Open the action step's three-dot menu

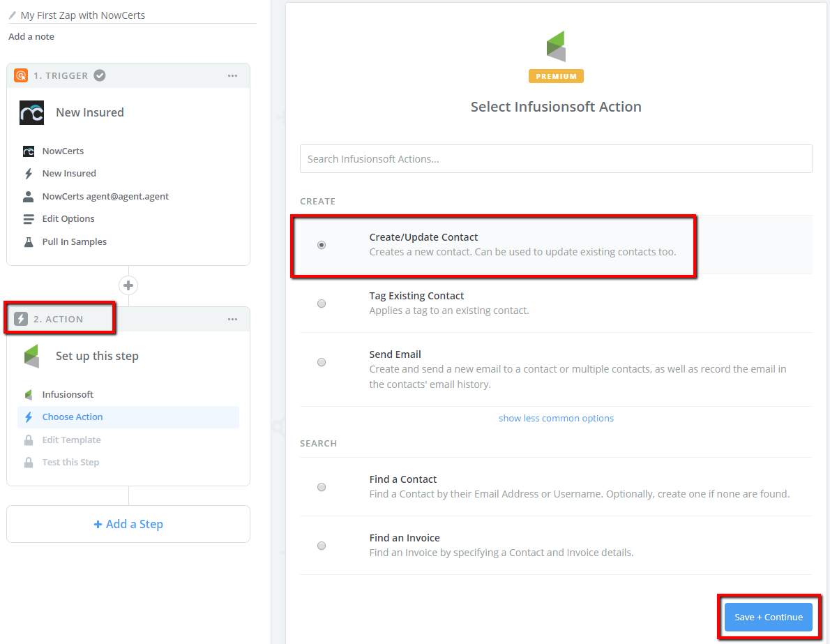(232, 320)
